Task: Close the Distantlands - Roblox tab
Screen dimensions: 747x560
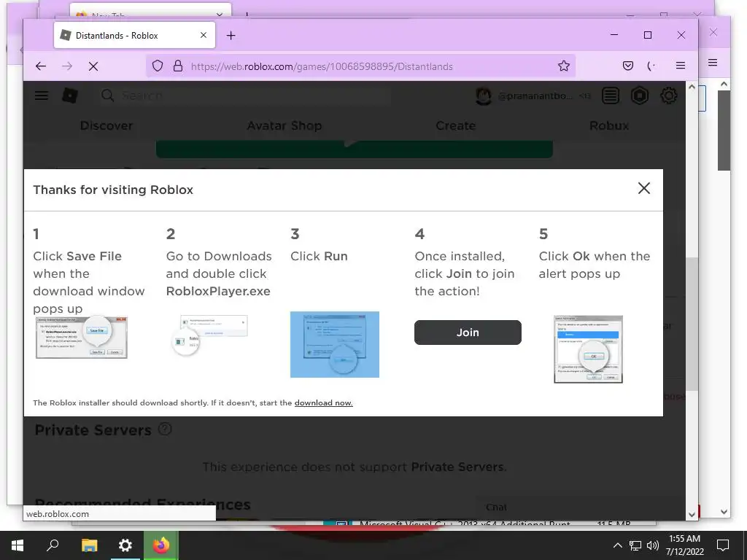Action: pos(204,35)
